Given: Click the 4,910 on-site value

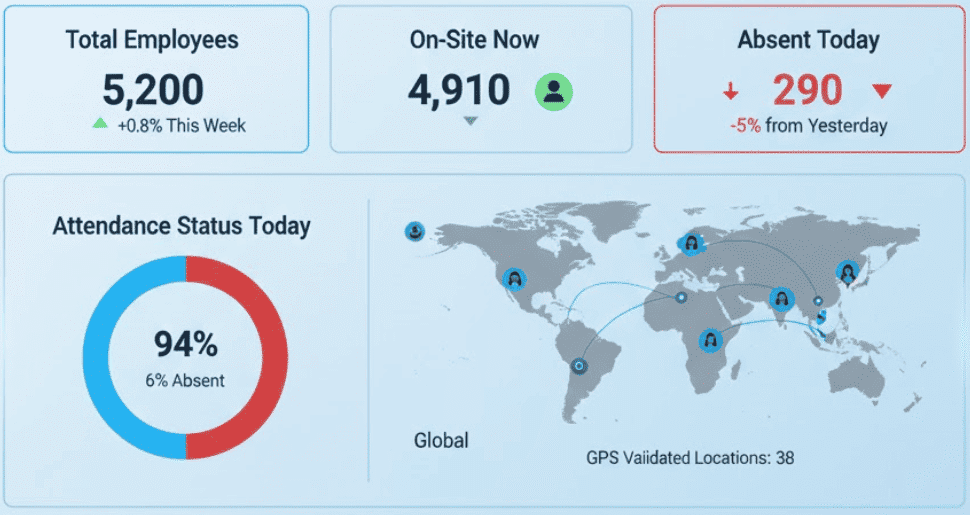Looking at the screenshot, I should [x=459, y=90].
